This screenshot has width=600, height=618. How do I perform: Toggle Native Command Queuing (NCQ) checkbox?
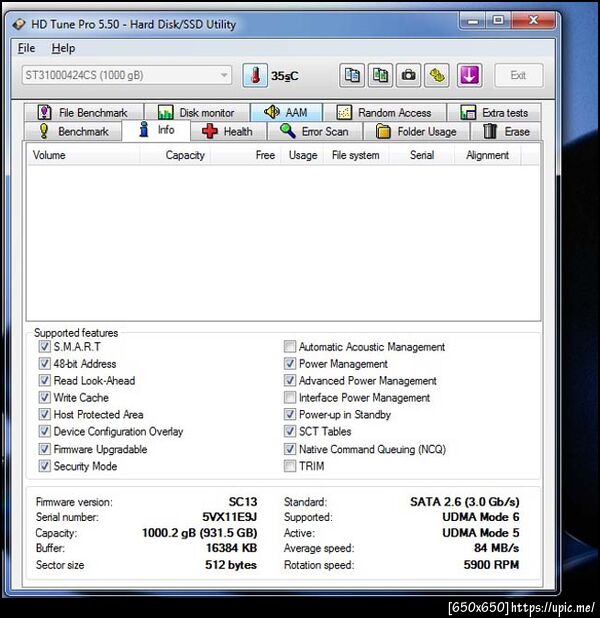(x=290, y=449)
